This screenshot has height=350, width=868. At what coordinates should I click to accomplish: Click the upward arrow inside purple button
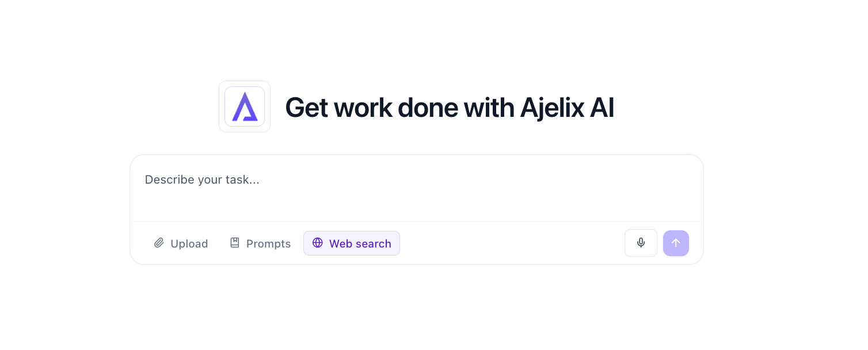pyautogui.click(x=676, y=243)
